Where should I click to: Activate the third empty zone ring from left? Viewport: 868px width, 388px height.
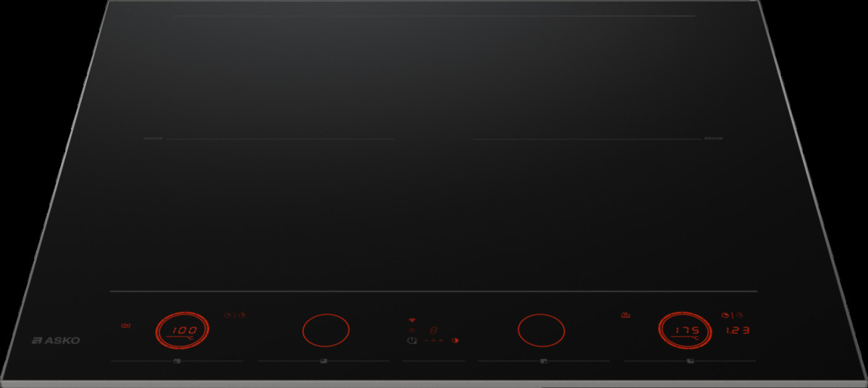[541, 329]
